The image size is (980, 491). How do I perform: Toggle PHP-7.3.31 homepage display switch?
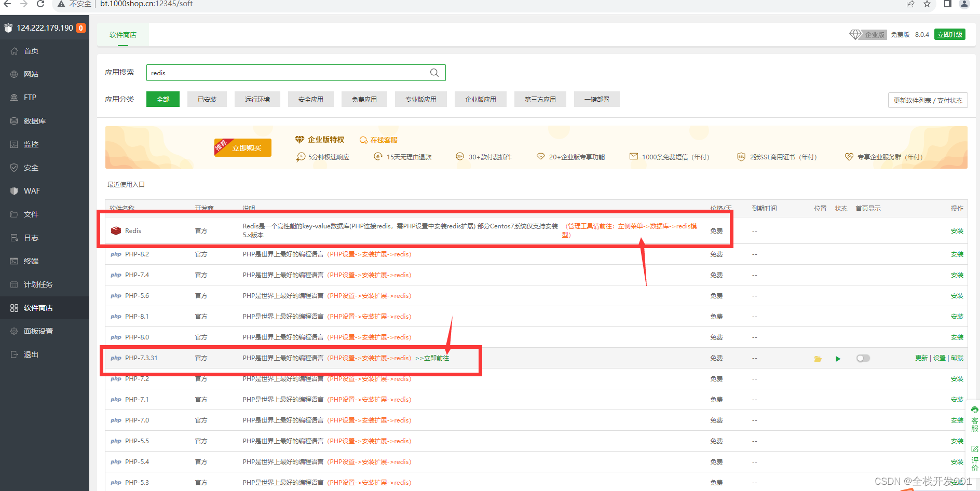863,358
